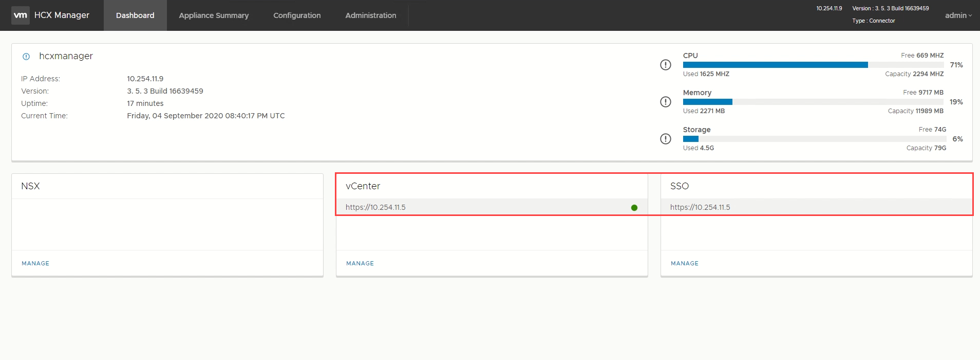Click the Storage 6% label
Screen dimensions: 980x360
(958, 139)
